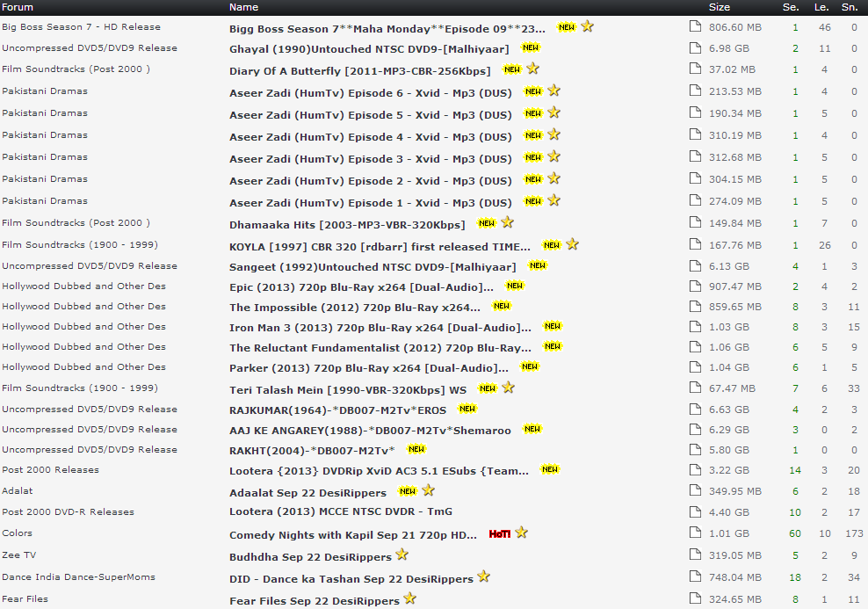Screen dimensions: 868x609
Task: Click the file icon next to 748.04 MB size
Action: point(695,576)
